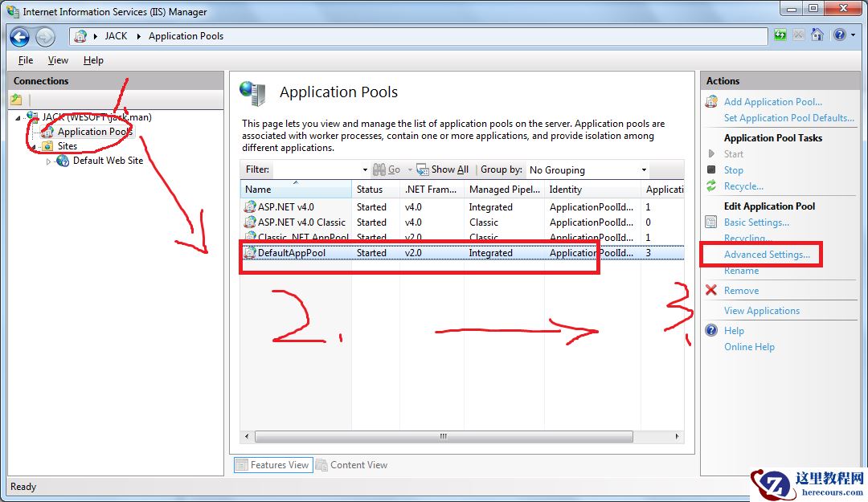
Task: Click the Basic Settings page icon
Action: [711, 222]
